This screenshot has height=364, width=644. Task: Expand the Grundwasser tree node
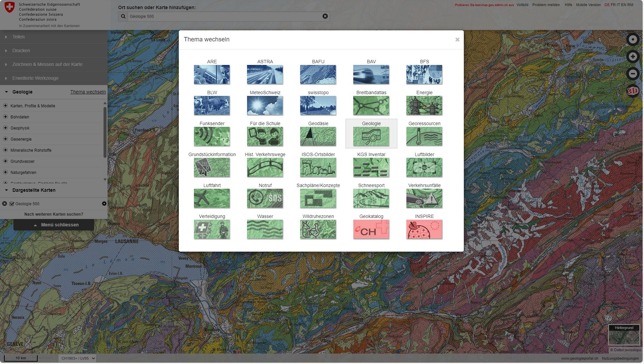pos(5,161)
